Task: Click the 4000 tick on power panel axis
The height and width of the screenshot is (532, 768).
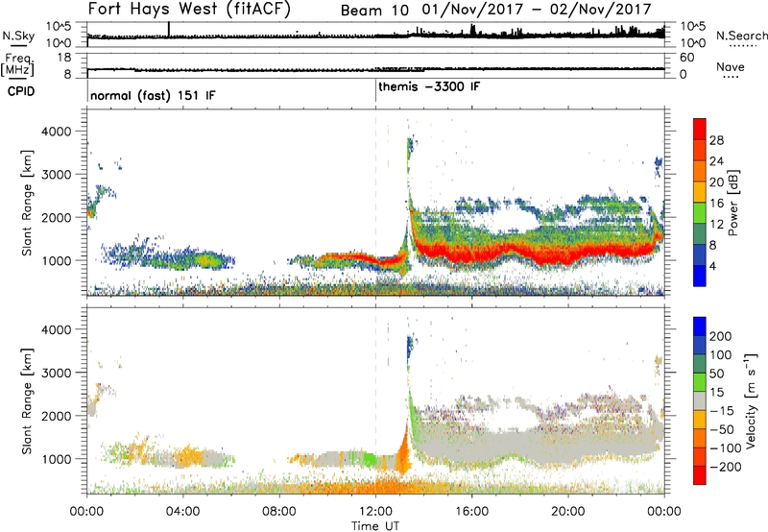Action: pos(56,132)
